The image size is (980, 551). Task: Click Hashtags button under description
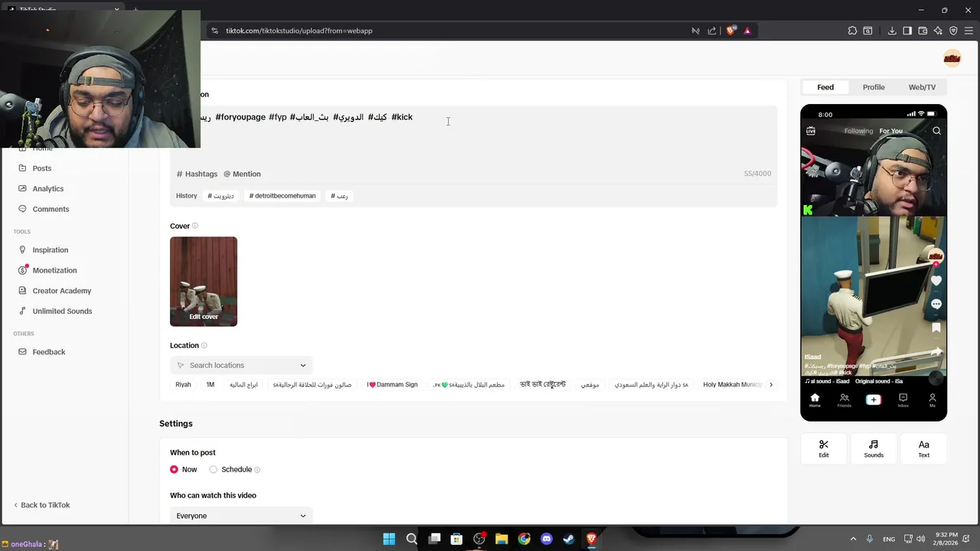[198, 174]
